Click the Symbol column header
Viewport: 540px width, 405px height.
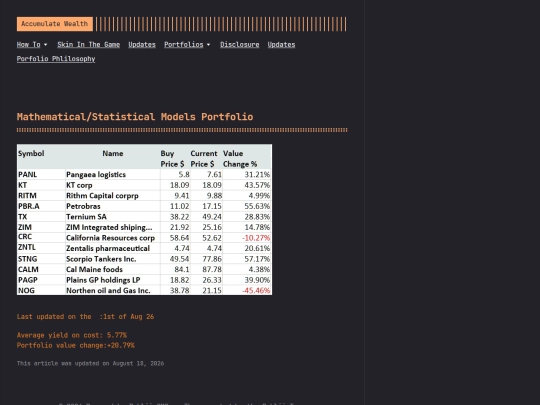click(x=41, y=157)
